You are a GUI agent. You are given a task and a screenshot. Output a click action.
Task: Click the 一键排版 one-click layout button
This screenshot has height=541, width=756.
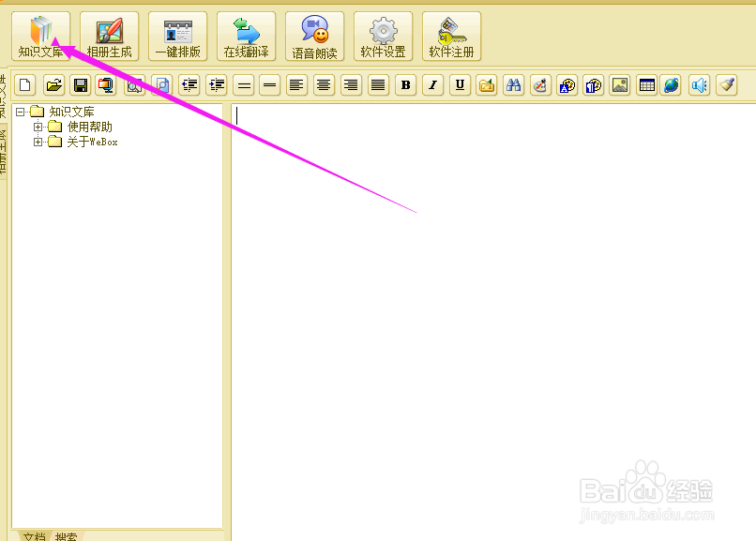[178, 37]
